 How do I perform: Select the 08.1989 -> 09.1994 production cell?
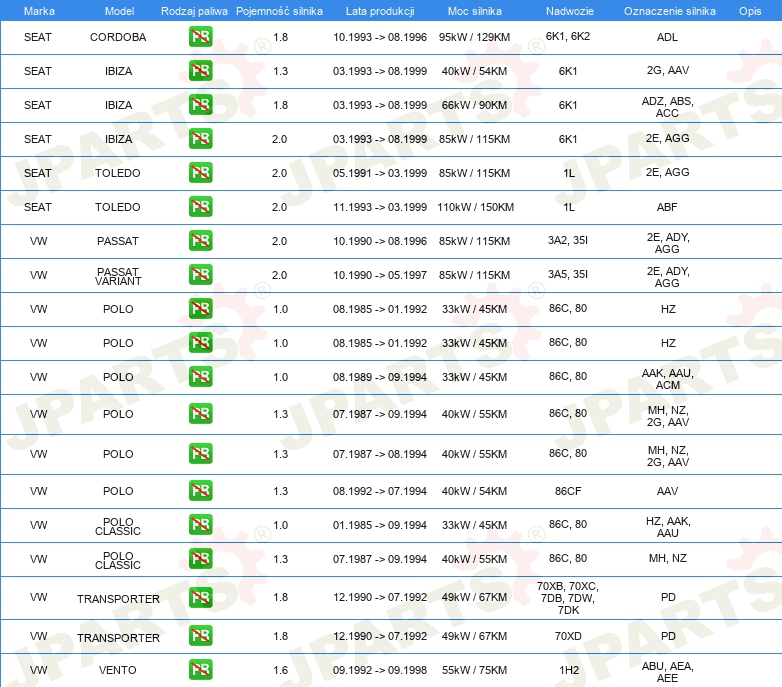pyautogui.click(x=380, y=377)
